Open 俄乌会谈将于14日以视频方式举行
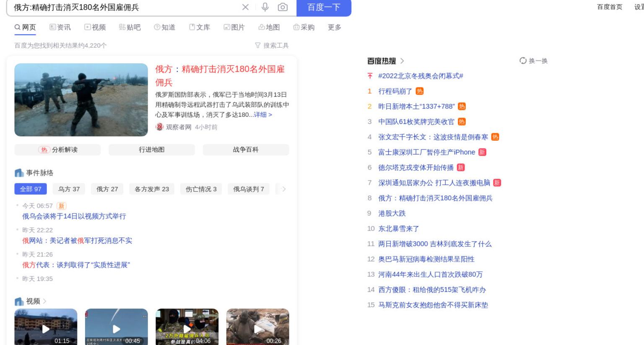644x345 pixels. tap(74, 216)
